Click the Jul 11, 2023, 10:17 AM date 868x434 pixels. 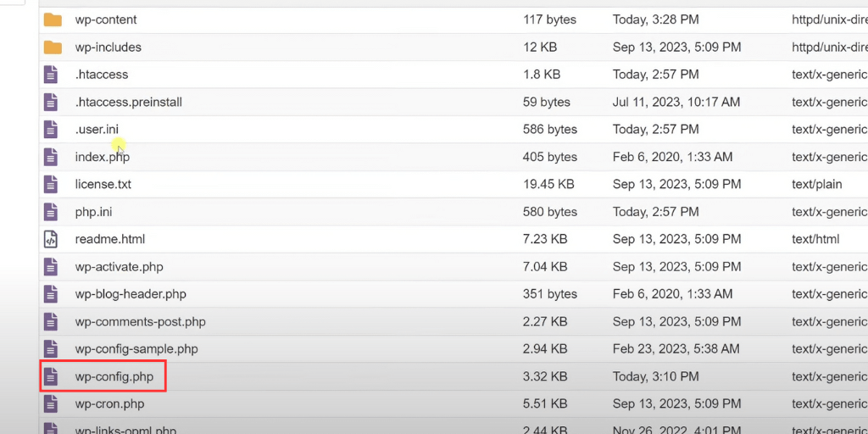pyautogui.click(x=676, y=102)
